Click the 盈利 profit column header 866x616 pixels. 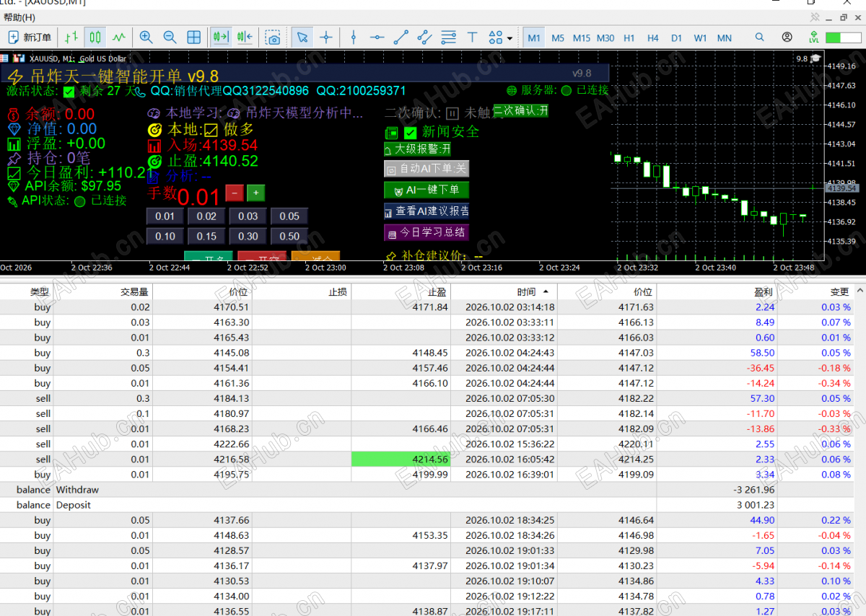(717, 291)
